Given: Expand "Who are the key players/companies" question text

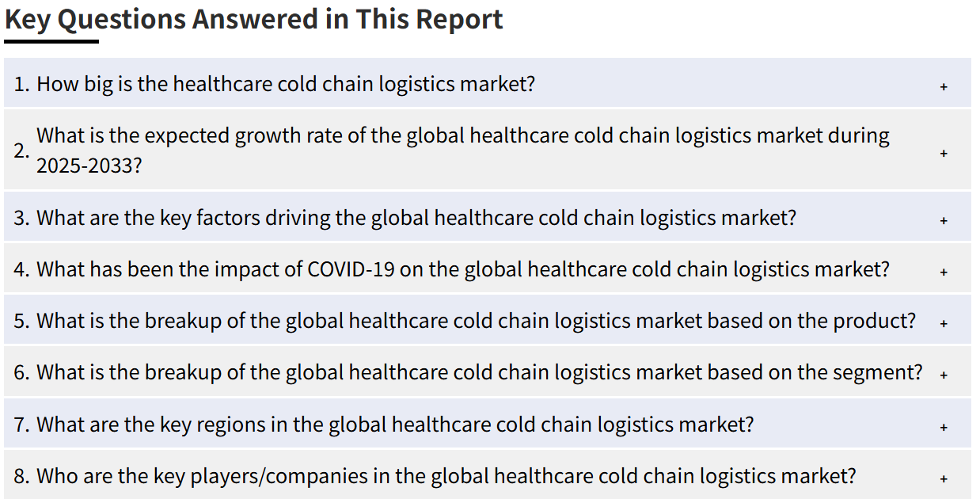Looking at the screenshot, I should point(446,476).
